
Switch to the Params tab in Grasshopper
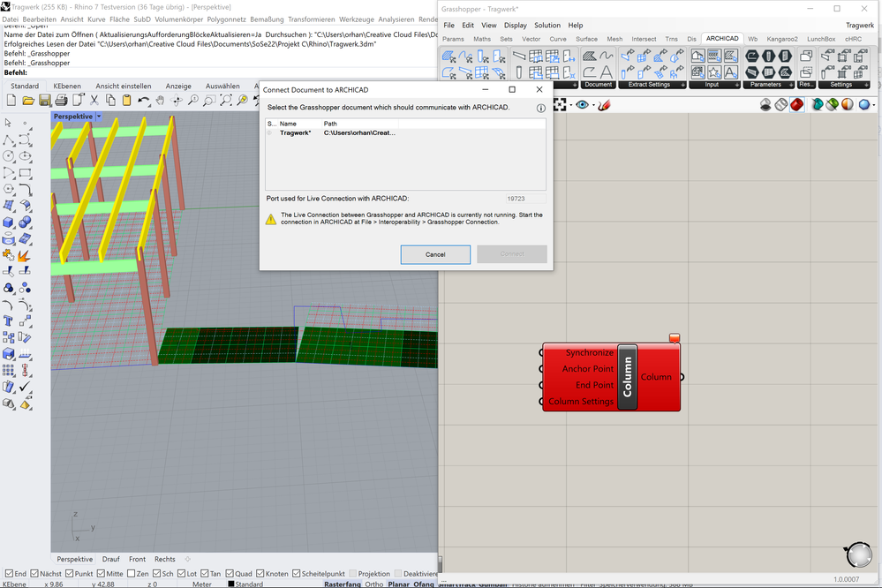click(453, 39)
